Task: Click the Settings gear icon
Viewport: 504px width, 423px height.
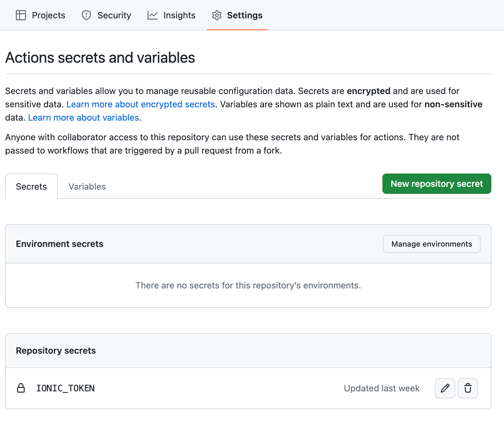Action: pyautogui.click(x=217, y=15)
